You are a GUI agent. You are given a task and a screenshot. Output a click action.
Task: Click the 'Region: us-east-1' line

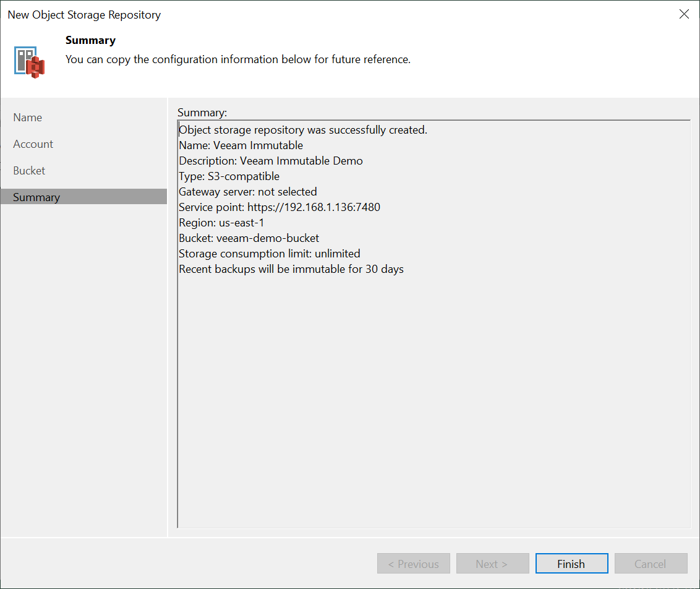pos(221,223)
